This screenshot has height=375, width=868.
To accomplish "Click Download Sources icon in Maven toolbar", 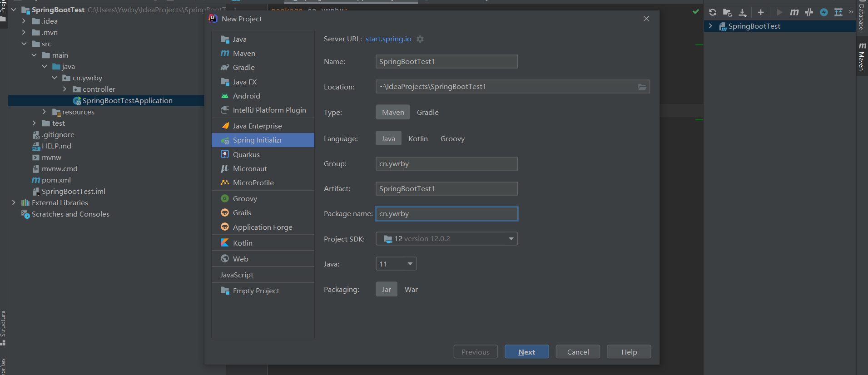I will tap(743, 12).
